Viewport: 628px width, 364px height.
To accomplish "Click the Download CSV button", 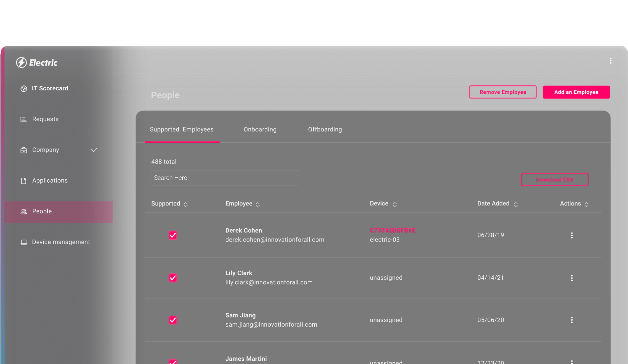I will click(555, 180).
